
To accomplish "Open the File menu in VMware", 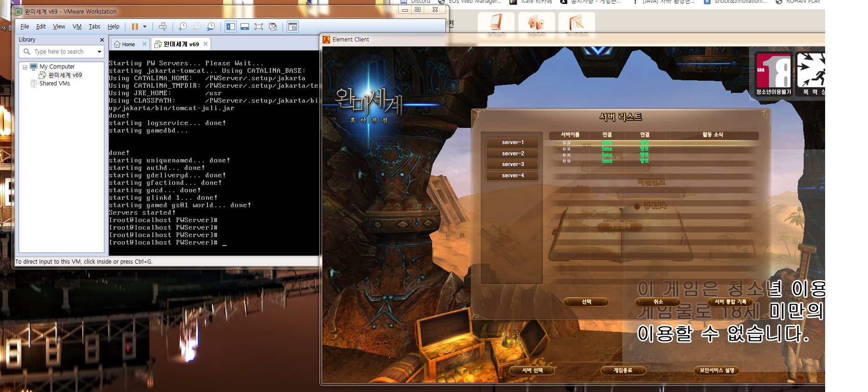I will (x=25, y=27).
